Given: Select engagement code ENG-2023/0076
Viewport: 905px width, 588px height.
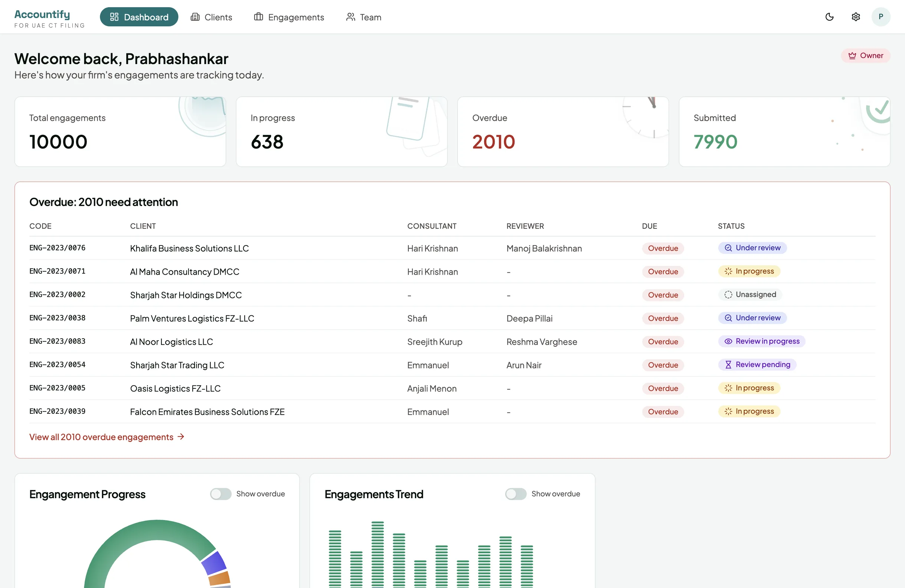Looking at the screenshot, I should [57, 247].
